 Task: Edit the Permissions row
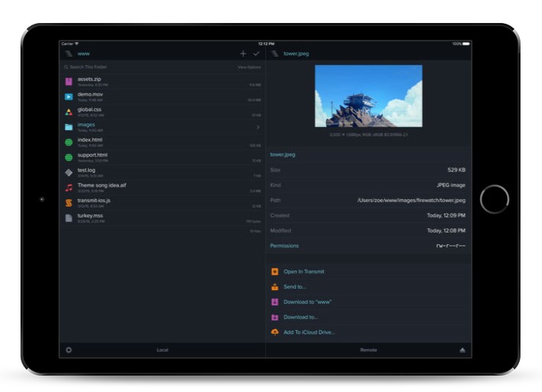368,246
